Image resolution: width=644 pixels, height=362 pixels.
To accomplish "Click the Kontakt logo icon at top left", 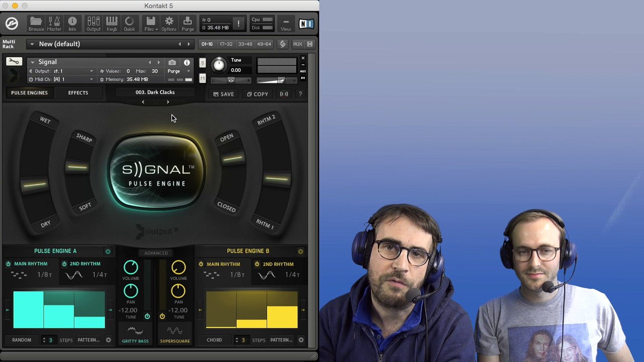I will tap(12, 24).
